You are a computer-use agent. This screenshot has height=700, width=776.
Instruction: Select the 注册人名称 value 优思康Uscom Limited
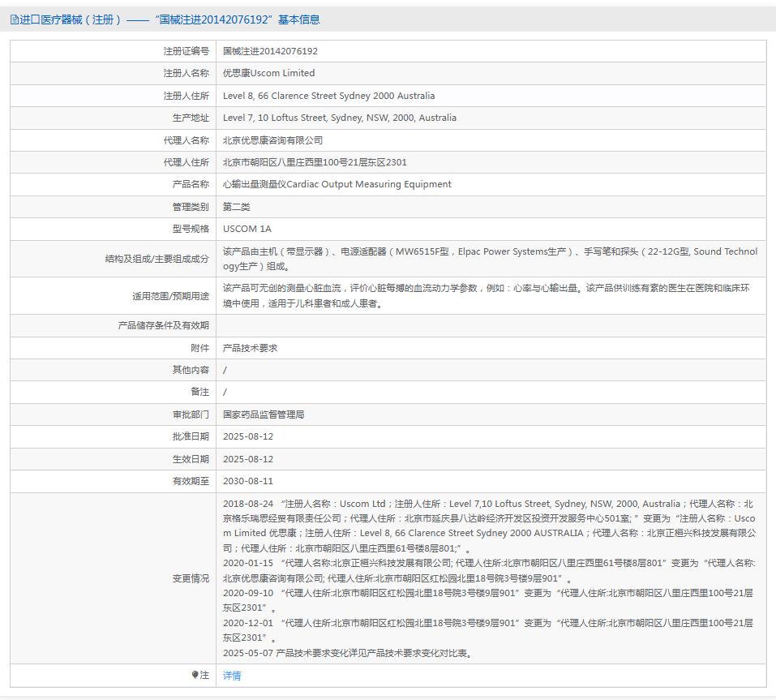tap(272, 73)
